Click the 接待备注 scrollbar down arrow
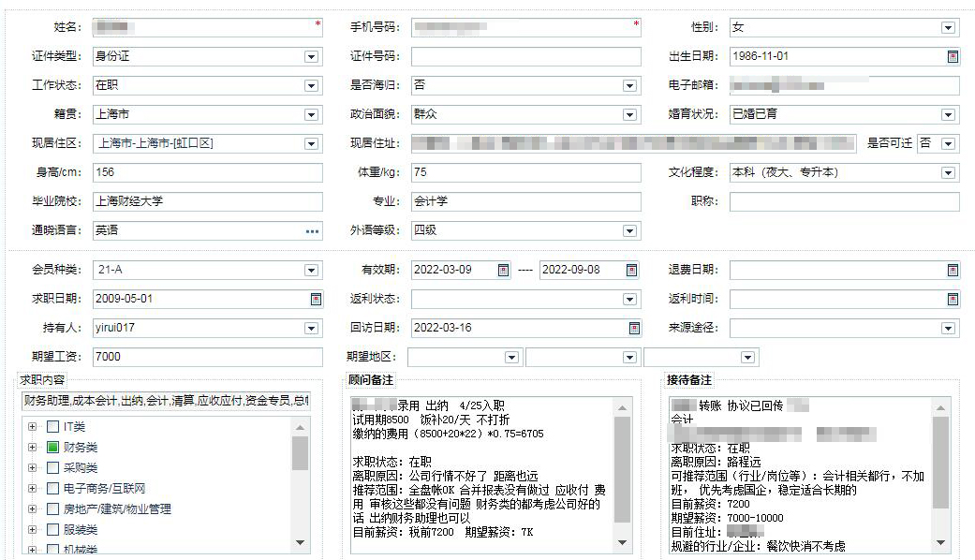The image size is (975, 560). point(940,543)
